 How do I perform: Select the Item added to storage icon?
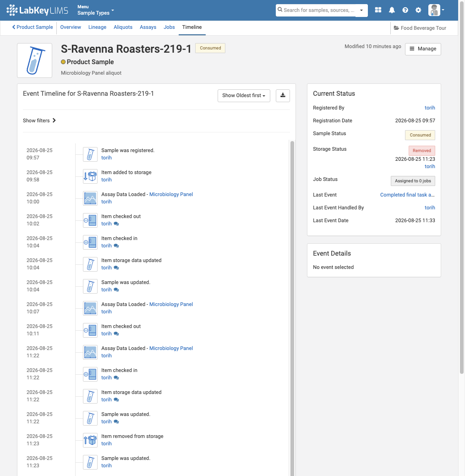point(90,176)
